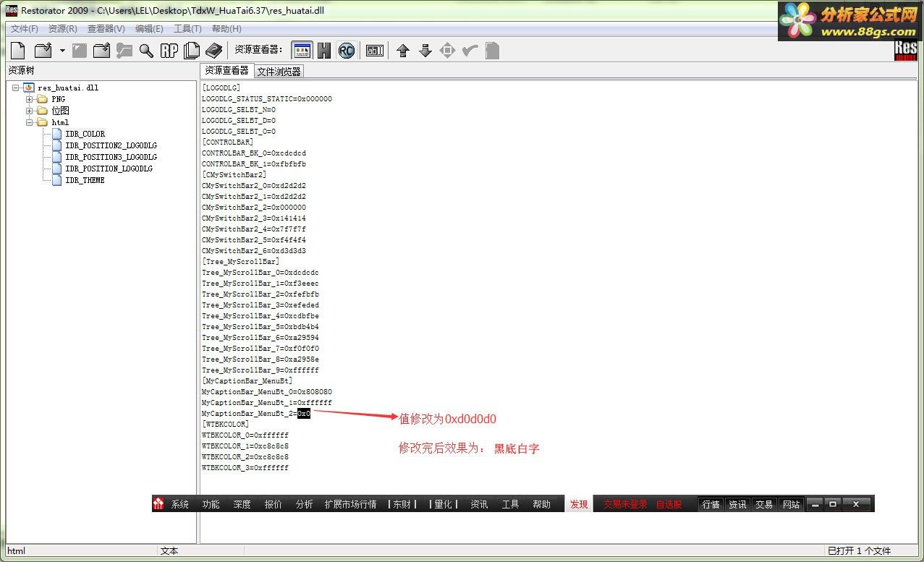
Task: Open a file with toolbar folder icon
Action: tap(43, 50)
